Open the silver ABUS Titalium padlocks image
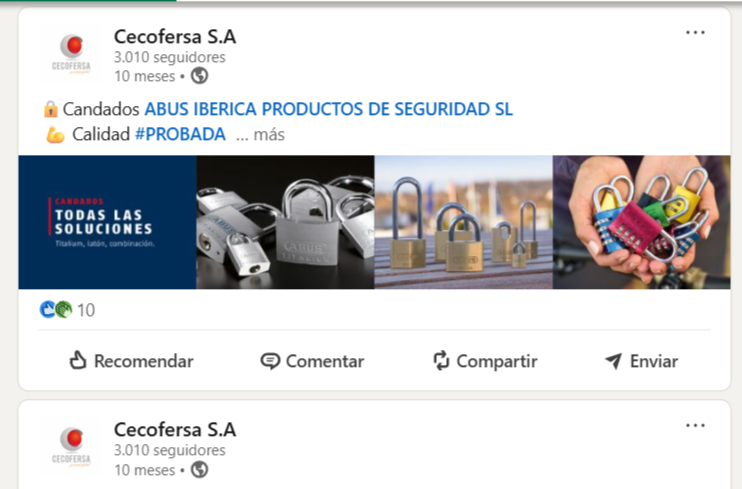The height and width of the screenshot is (489, 742). (285, 222)
